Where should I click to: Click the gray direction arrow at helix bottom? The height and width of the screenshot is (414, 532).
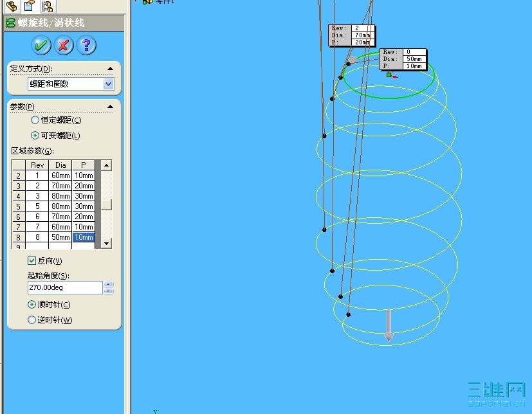389,325
